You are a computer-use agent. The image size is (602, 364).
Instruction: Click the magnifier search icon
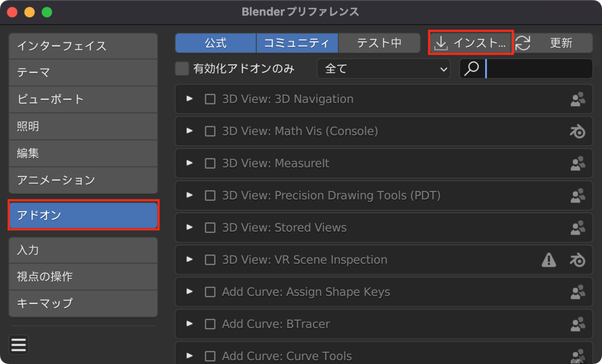pos(472,69)
